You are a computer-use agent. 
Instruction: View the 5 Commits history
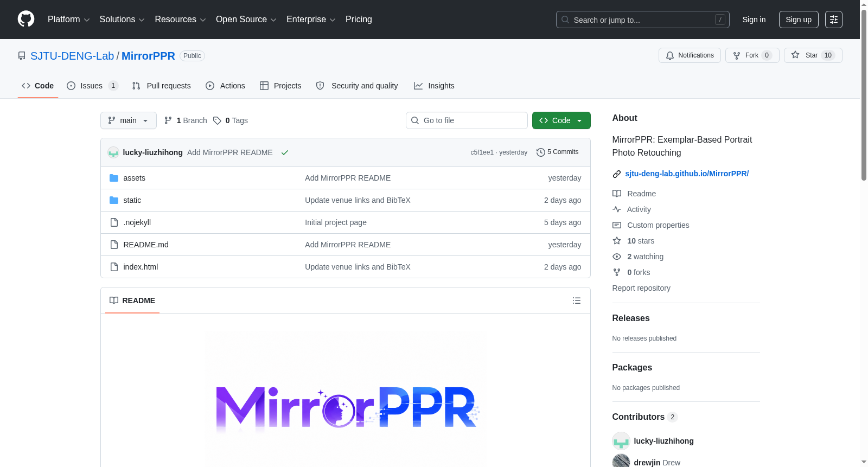tap(558, 152)
